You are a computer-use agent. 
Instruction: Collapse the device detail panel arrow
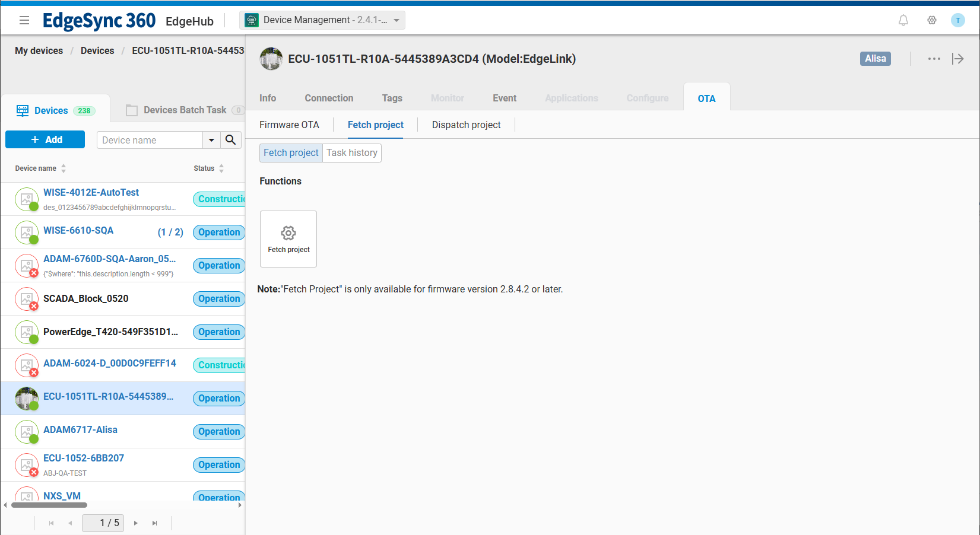coord(957,59)
